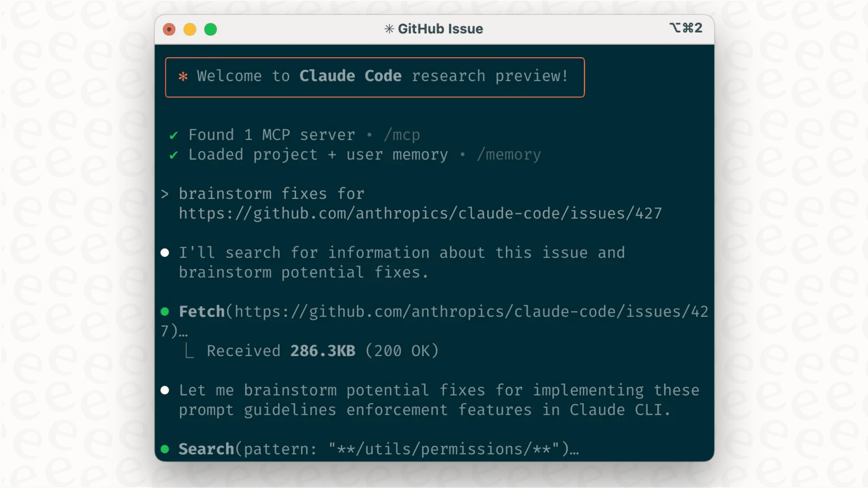
Task: Click the /memory command link
Action: (508, 154)
